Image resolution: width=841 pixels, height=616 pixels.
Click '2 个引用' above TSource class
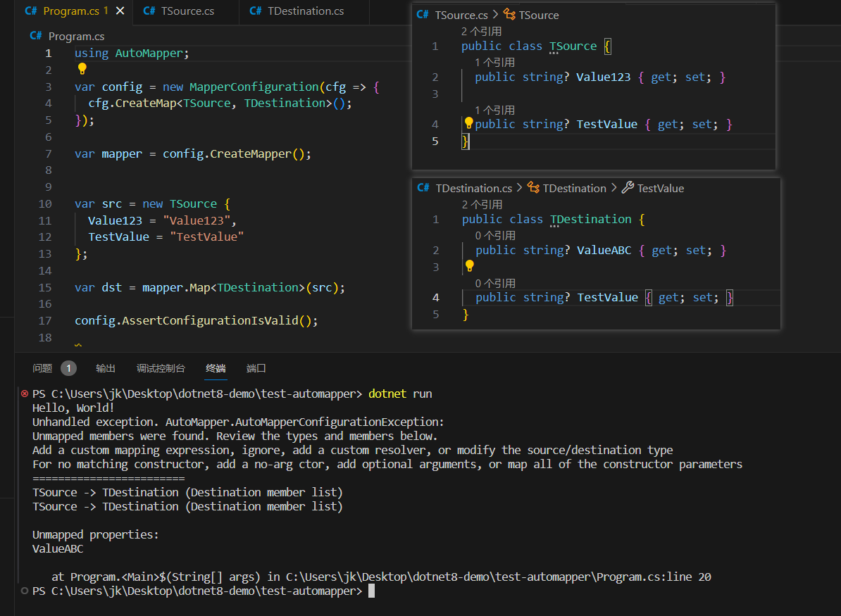(x=482, y=32)
